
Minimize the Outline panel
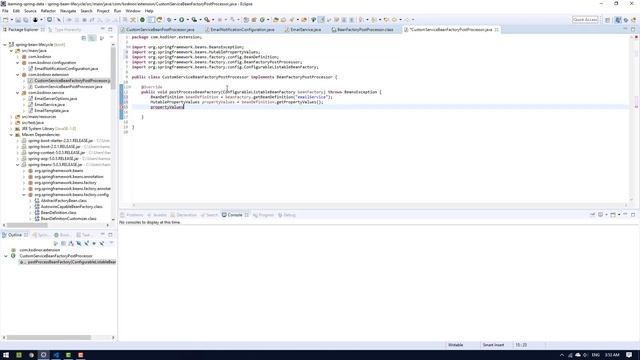(x=103, y=235)
